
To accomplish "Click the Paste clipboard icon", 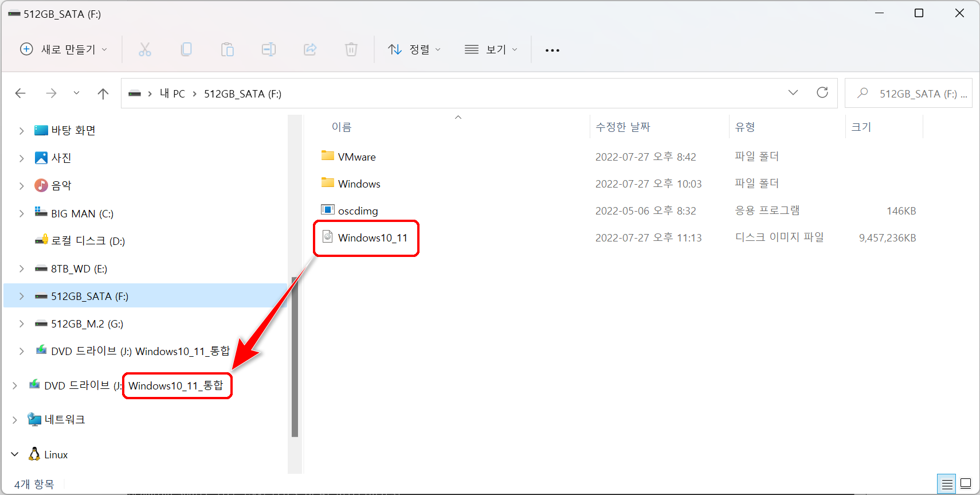I will coord(228,50).
